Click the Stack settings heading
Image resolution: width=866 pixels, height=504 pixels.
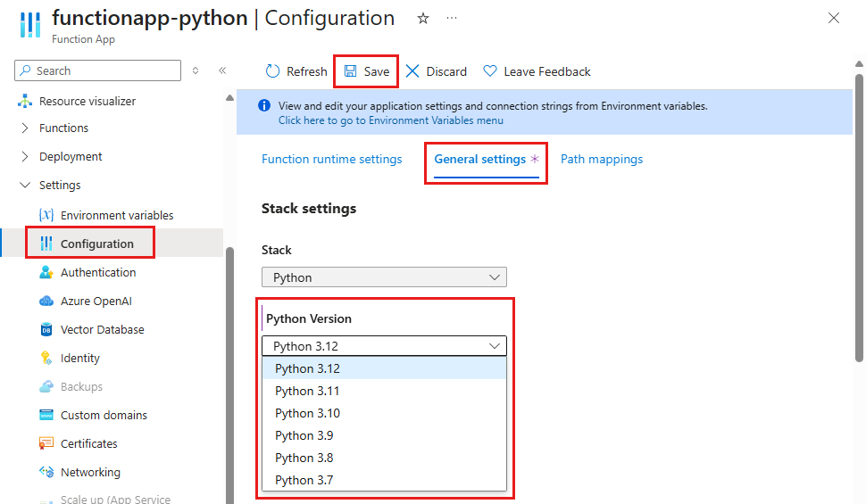pyautogui.click(x=309, y=209)
